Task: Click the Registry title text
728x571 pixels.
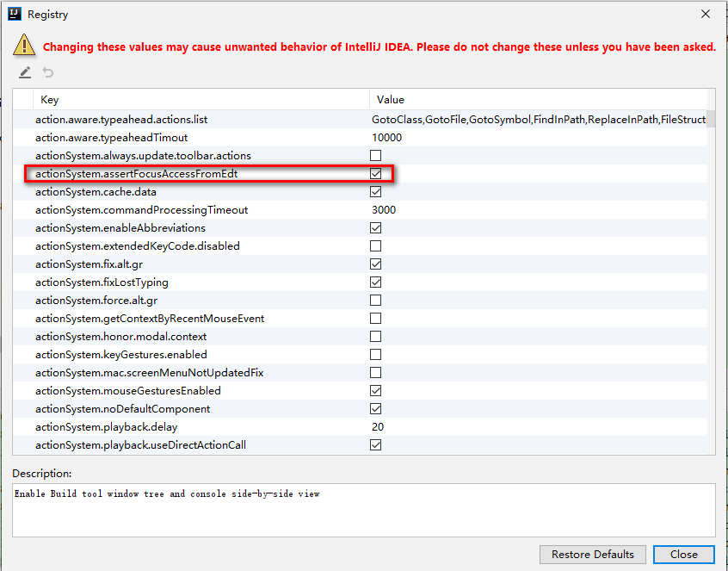Action: click(x=48, y=15)
